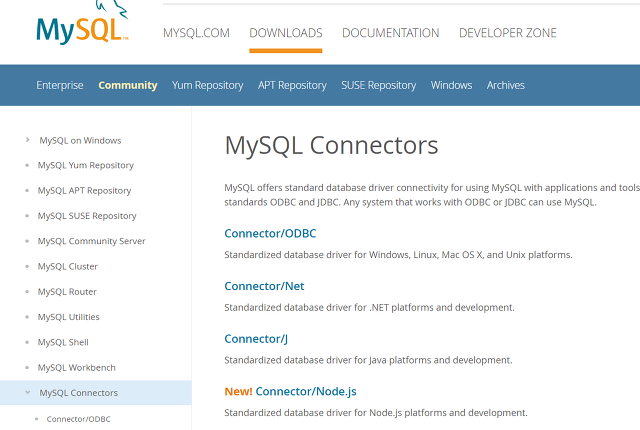The image size is (640, 430).
Task: Select the DOWNLOADS top navigation tab
Action: click(286, 33)
